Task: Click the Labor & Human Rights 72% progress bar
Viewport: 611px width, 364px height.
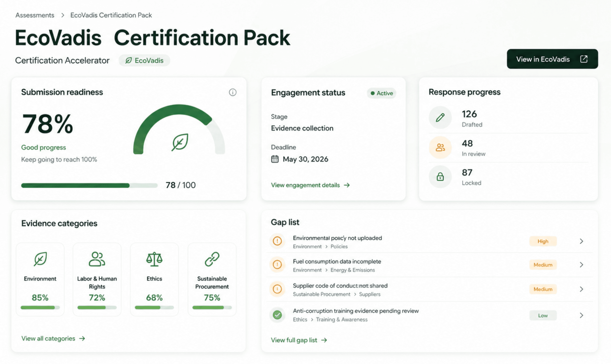Action: click(97, 307)
